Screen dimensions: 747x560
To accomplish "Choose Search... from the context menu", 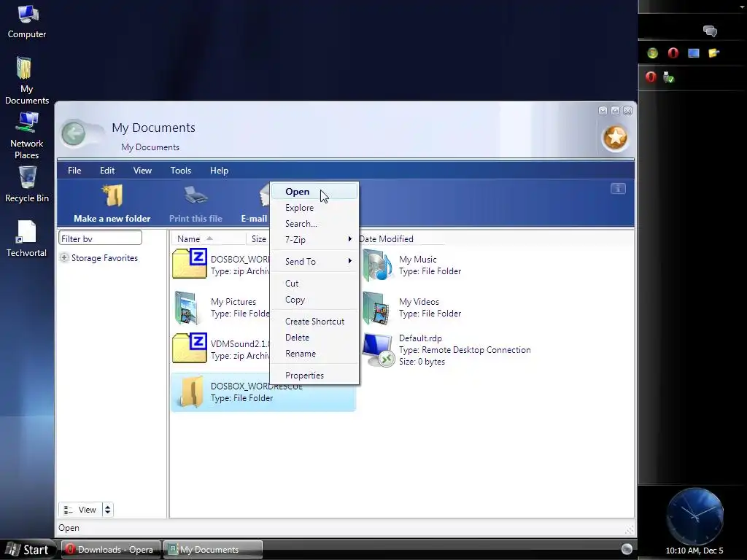I will (x=314, y=223).
